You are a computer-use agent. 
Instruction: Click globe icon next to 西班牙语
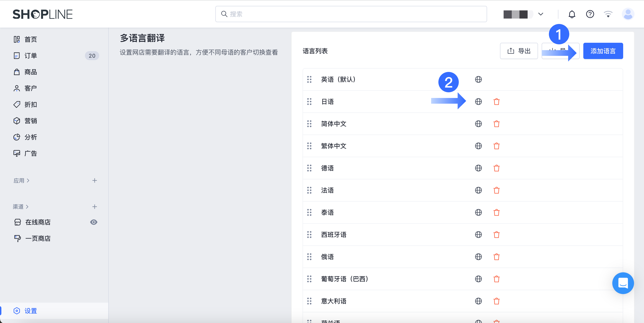478,235
